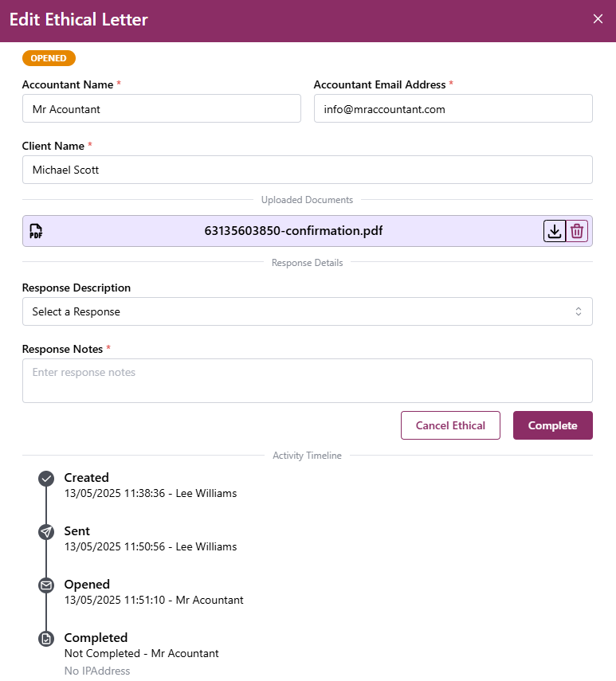Click the PDF file type icon
The image size is (616, 681).
[36, 232]
